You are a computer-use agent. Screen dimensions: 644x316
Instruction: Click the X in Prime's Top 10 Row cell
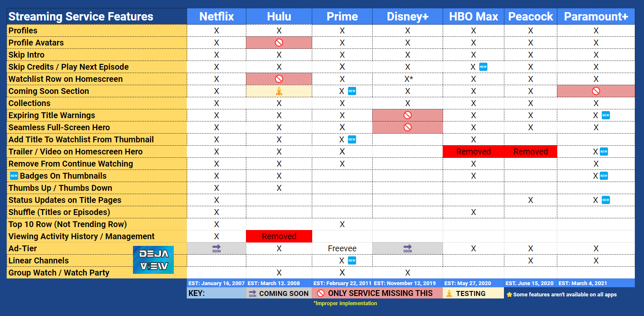coord(342,224)
